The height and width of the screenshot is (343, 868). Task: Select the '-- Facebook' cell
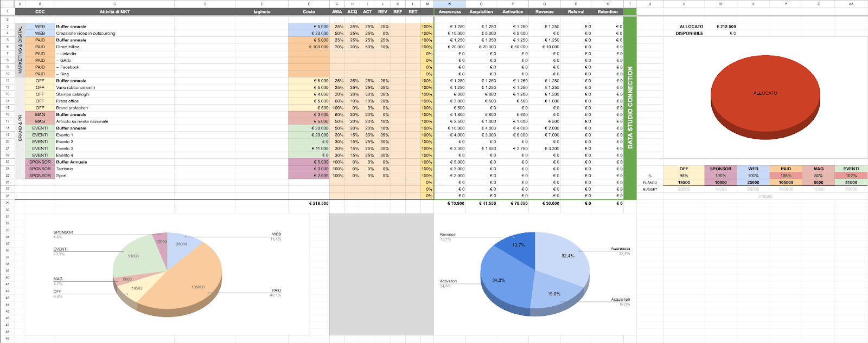[114, 67]
